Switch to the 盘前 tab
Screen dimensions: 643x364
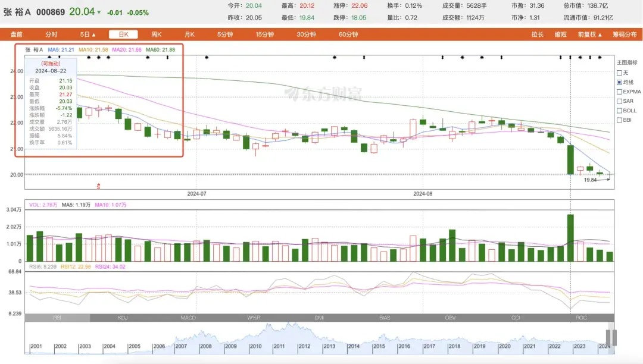[x=17, y=34]
